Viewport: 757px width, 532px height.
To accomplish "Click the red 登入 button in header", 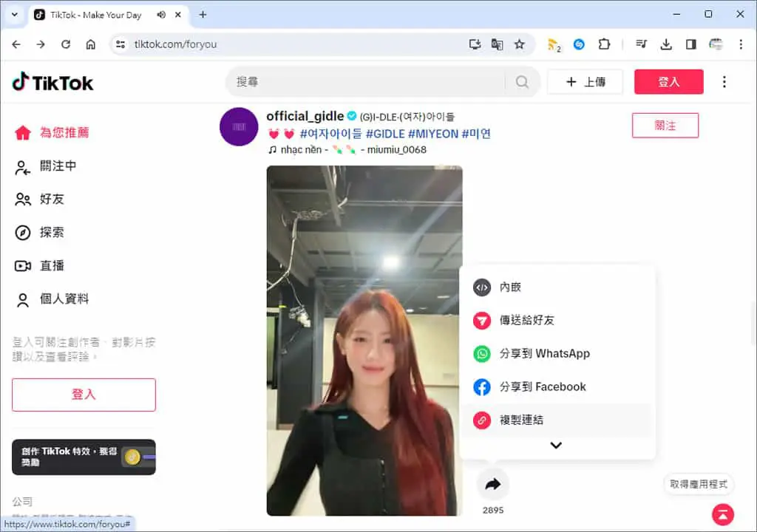I will pos(668,81).
